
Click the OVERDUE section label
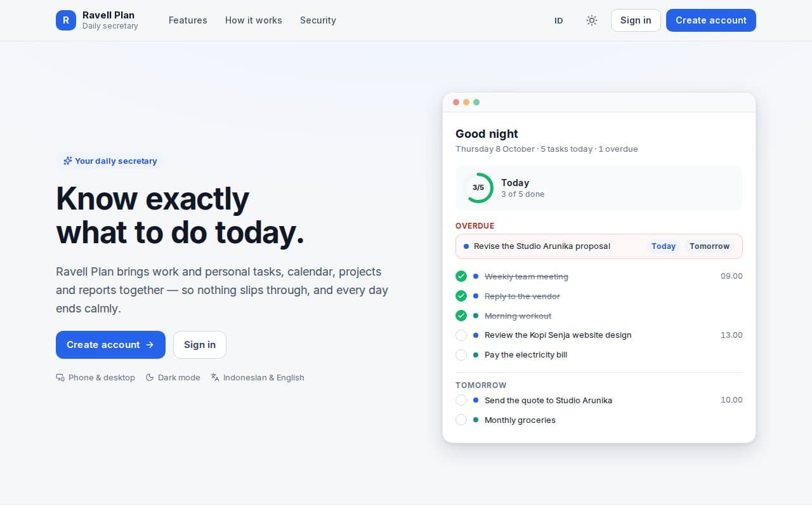point(475,226)
